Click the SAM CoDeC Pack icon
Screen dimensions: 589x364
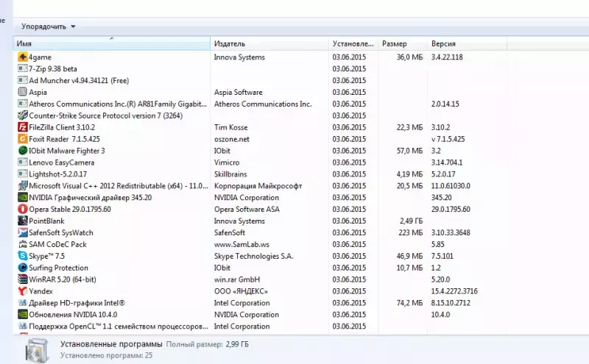tap(23, 244)
